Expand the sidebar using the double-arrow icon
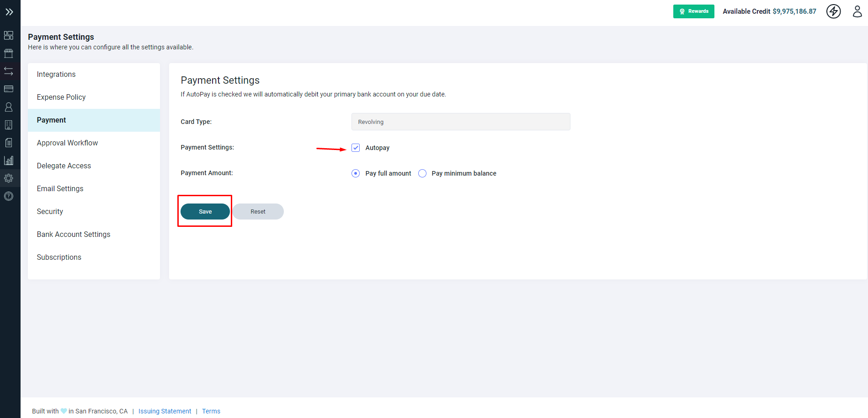Image resolution: width=868 pixels, height=418 pixels. 10,12
